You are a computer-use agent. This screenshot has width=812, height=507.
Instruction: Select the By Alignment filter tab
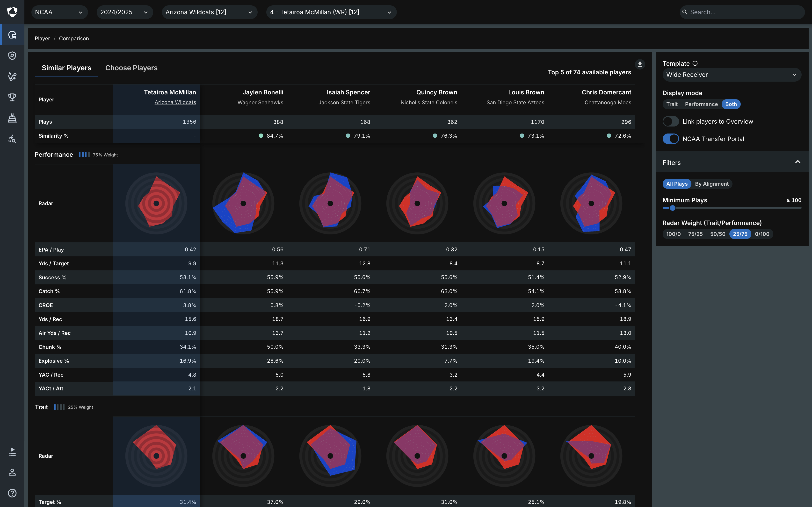tap(711, 184)
